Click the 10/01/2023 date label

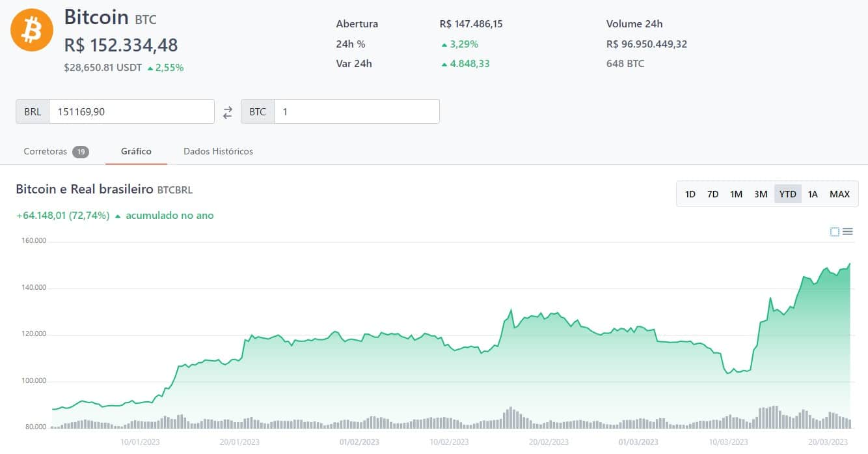[x=140, y=442]
